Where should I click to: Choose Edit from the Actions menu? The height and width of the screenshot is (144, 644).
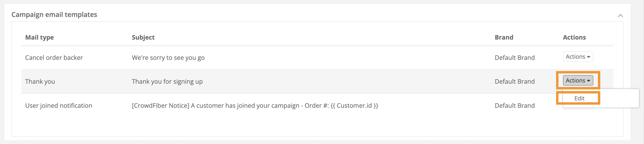pos(579,98)
